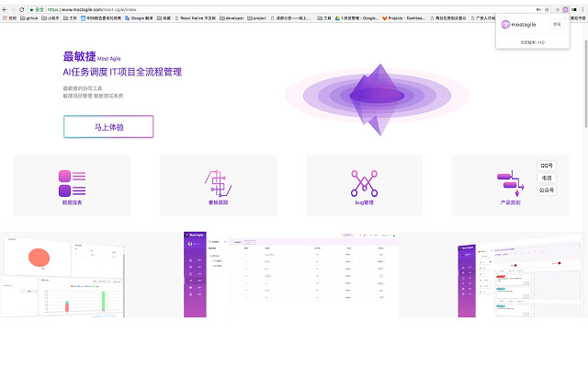Click the purple mostagile extension icon

point(566,9)
